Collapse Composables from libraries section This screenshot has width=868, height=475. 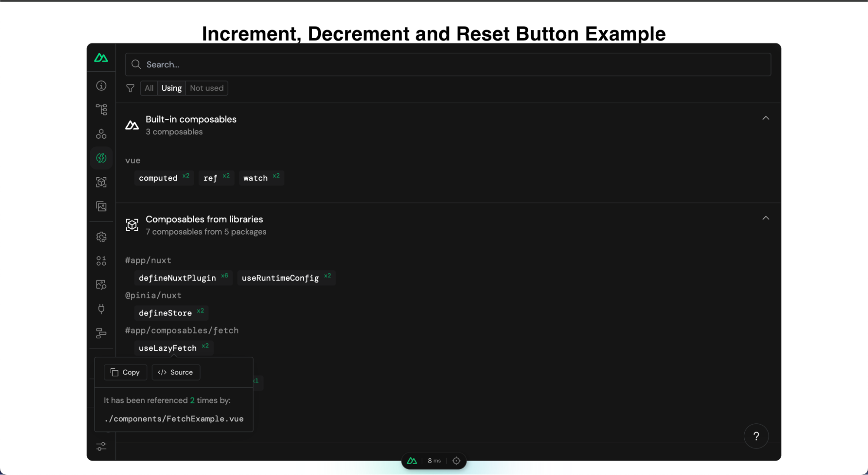(766, 218)
